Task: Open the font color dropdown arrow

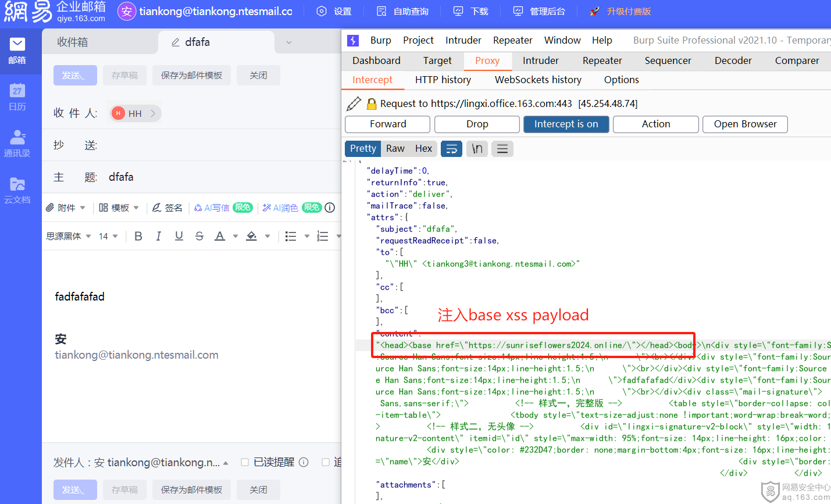Action: click(236, 236)
